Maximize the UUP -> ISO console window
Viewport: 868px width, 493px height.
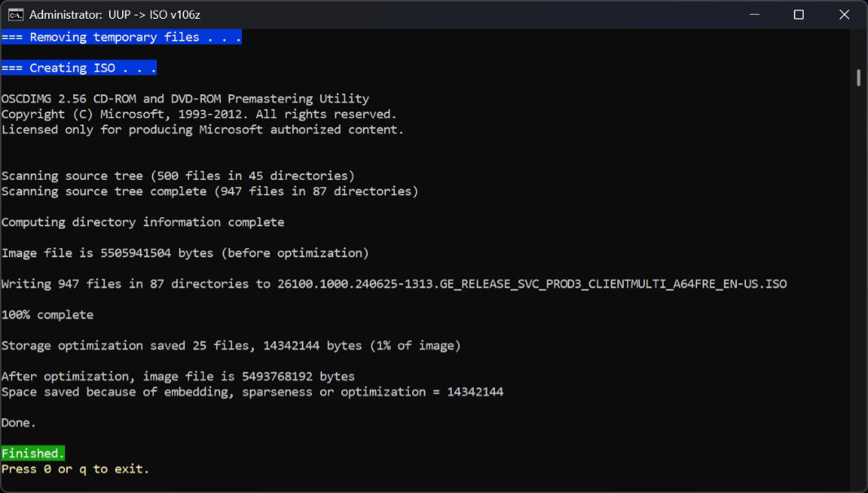click(799, 15)
